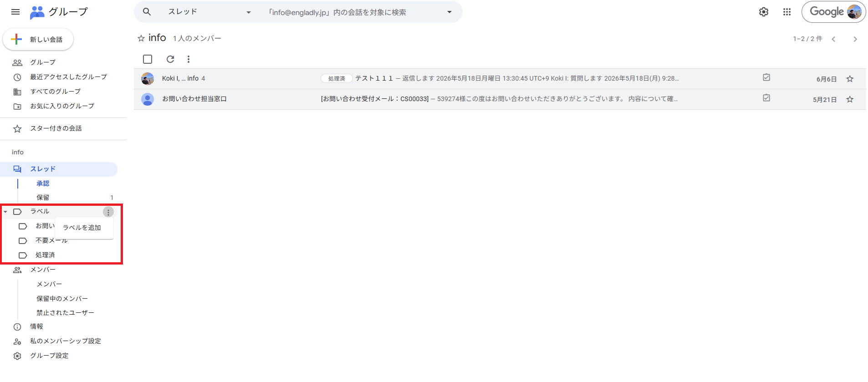Click the 5月21日 date

(824, 100)
